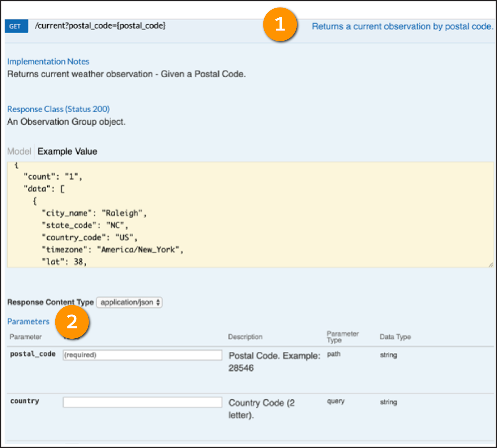Click the up-down stepper arrows on content type

(159, 302)
